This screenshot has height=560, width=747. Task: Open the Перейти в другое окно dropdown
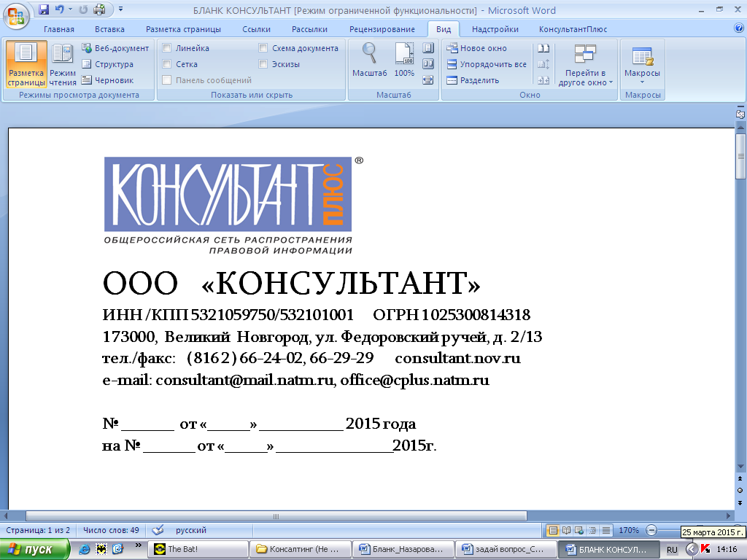coord(586,65)
